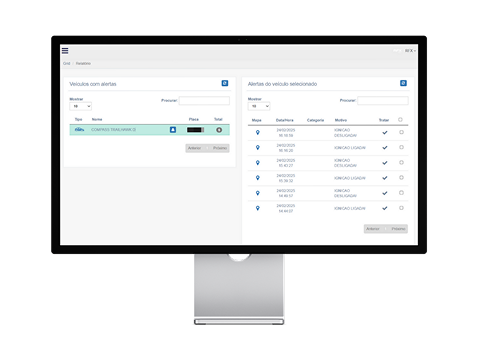Open the Mostrar dropdown in alerts panel
Screen dimensions: 478x360
259,106
